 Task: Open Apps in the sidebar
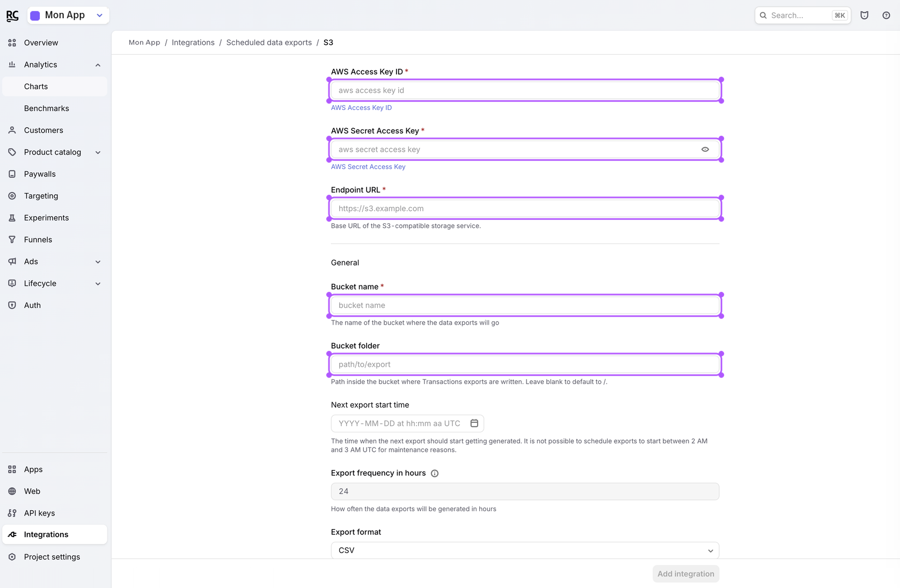[x=55, y=469]
